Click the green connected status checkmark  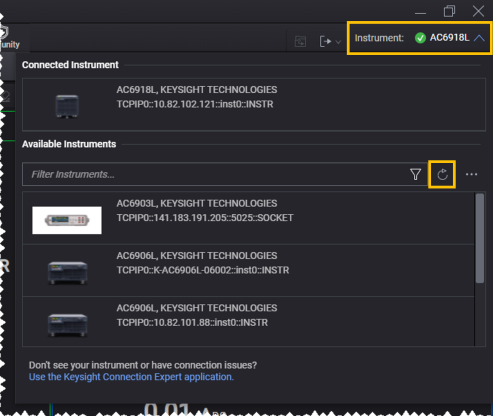tap(420, 38)
